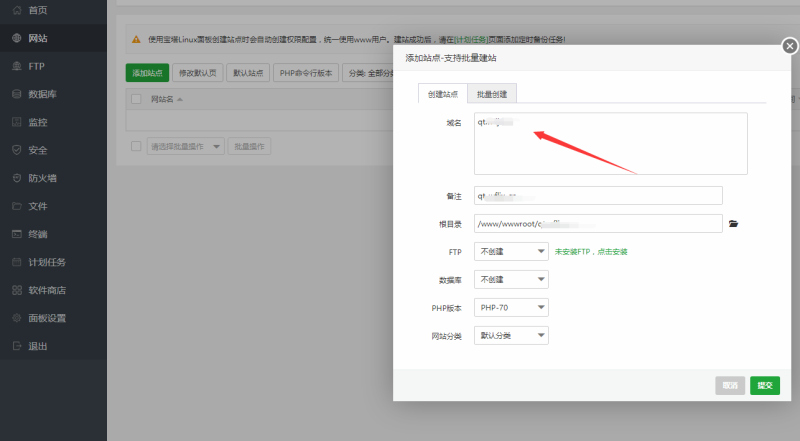Screen dimensions: 800x441
Task: Select the create site tab
Action: pyautogui.click(x=443, y=94)
